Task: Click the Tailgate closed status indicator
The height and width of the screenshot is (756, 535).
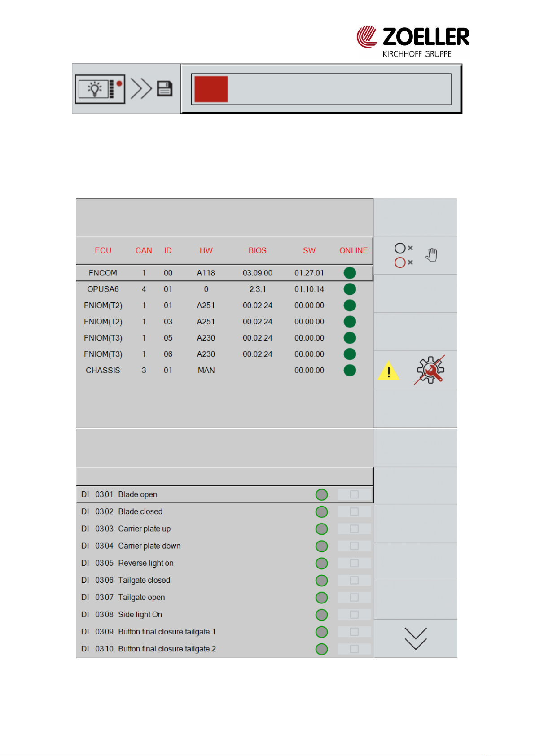Action: pos(321,580)
